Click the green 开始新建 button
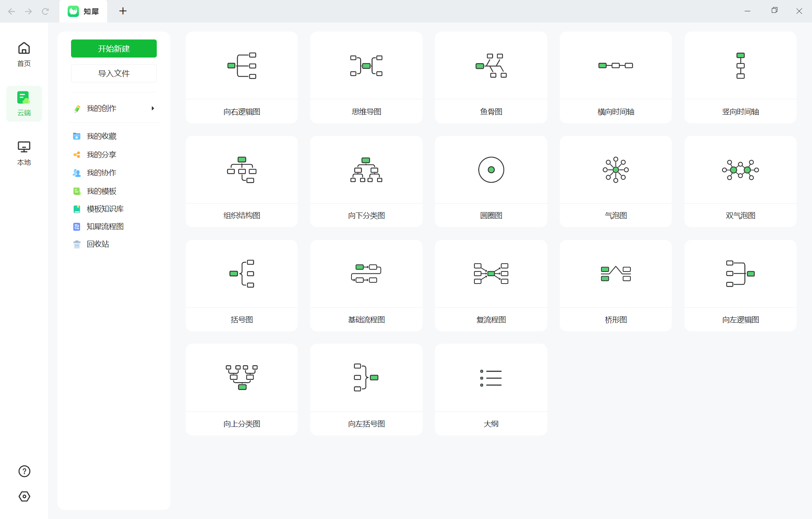 (114, 49)
